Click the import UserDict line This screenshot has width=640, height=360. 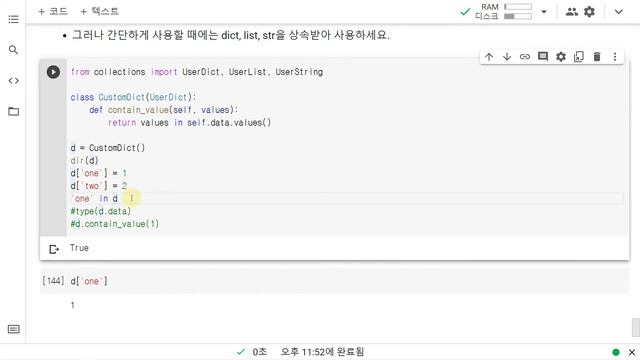197,72
